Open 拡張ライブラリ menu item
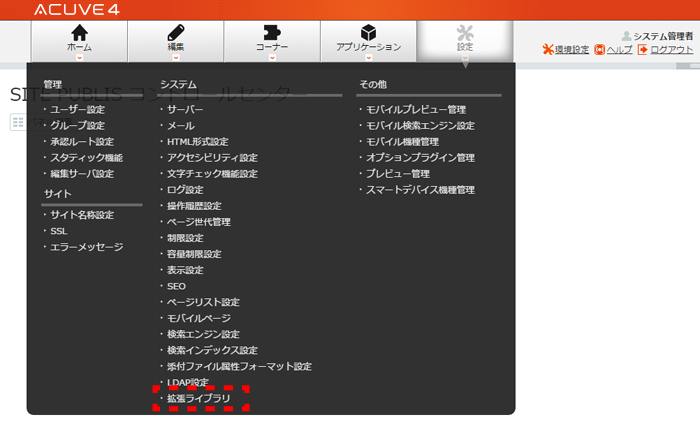The height and width of the screenshot is (444, 700). [x=199, y=398]
